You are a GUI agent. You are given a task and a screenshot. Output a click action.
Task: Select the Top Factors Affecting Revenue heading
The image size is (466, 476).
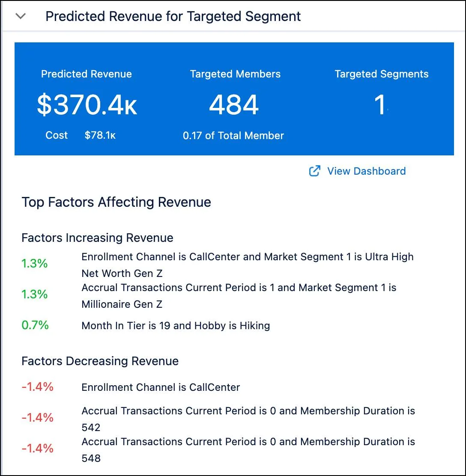(x=116, y=202)
